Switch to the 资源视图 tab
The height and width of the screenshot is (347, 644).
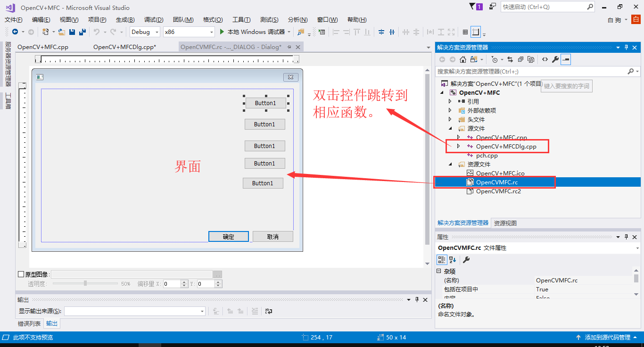pyautogui.click(x=505, y=223)
